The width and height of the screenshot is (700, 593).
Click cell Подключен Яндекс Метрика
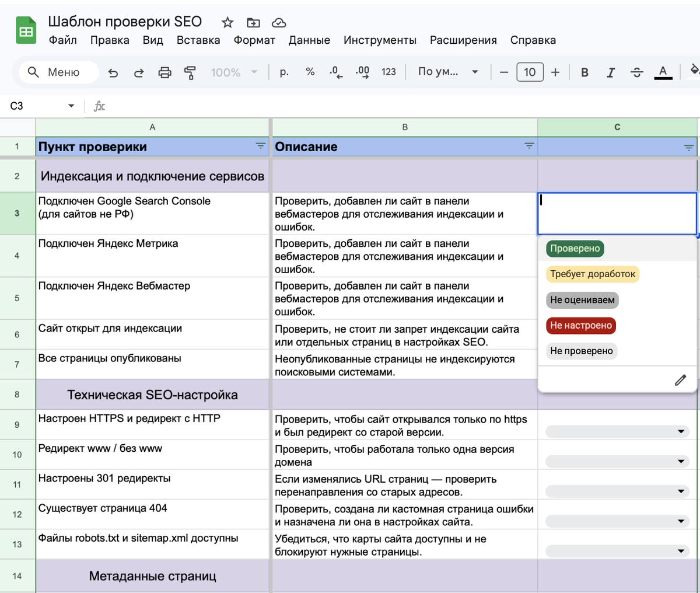coord(152,256)
